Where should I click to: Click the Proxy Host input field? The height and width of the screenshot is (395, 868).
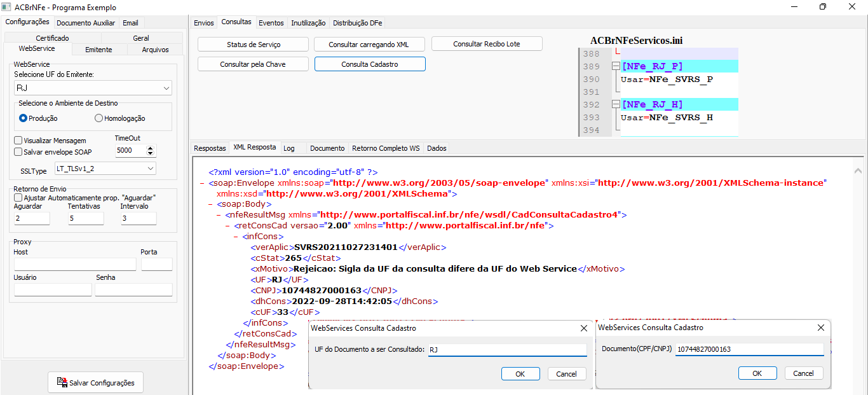click(x=75, y=264)
